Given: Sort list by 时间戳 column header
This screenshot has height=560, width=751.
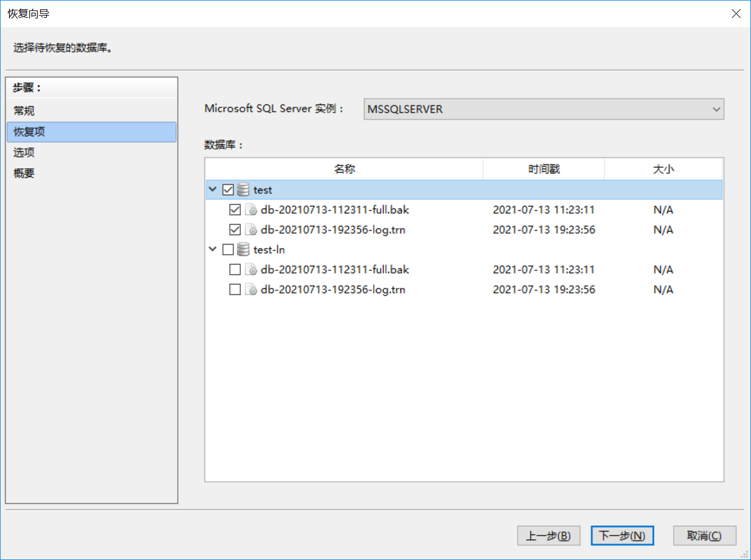Looking at the screenshot, I should tap(544, 169).
